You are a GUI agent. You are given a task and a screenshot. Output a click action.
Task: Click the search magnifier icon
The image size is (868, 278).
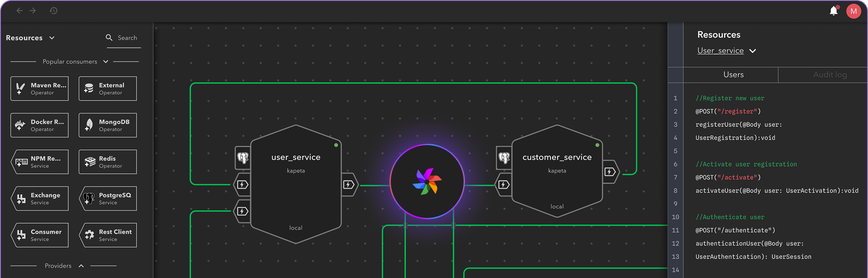pyautogui.click(x=109, y=38)
